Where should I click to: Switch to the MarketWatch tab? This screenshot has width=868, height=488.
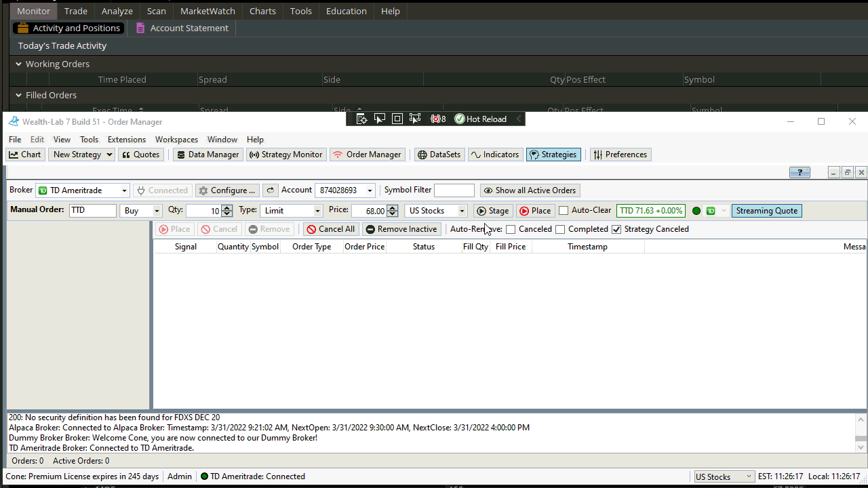coord(208,11)
